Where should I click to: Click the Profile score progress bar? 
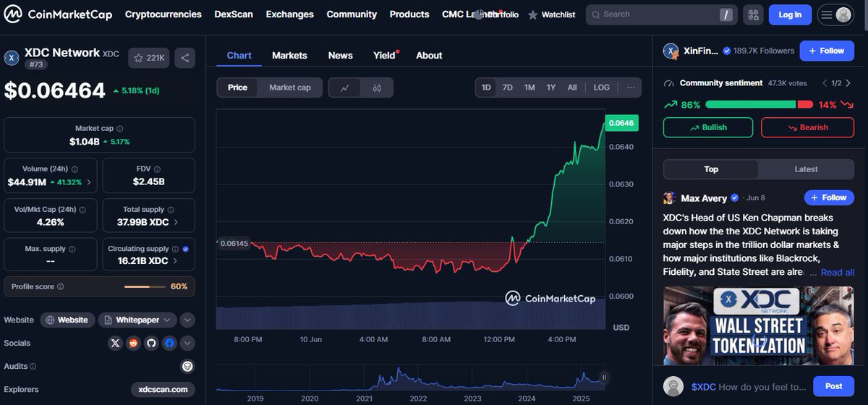pyautogui.click(x=145, y=287)
